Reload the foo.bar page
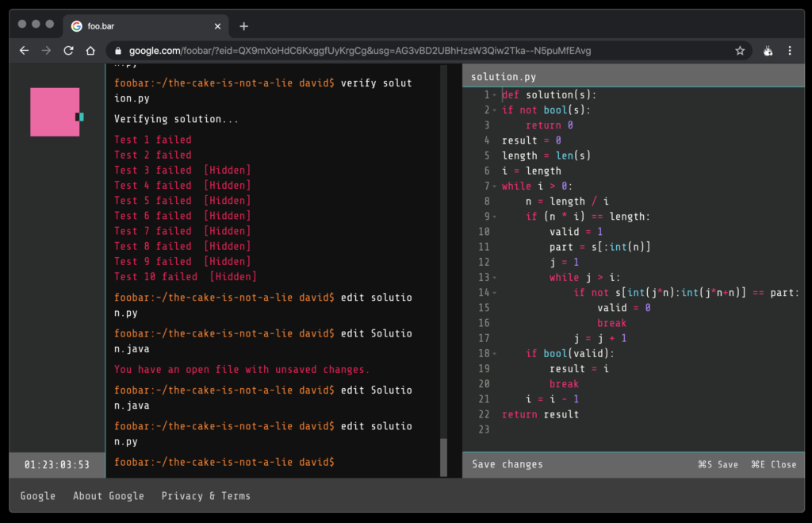 (x=68, y=51)
